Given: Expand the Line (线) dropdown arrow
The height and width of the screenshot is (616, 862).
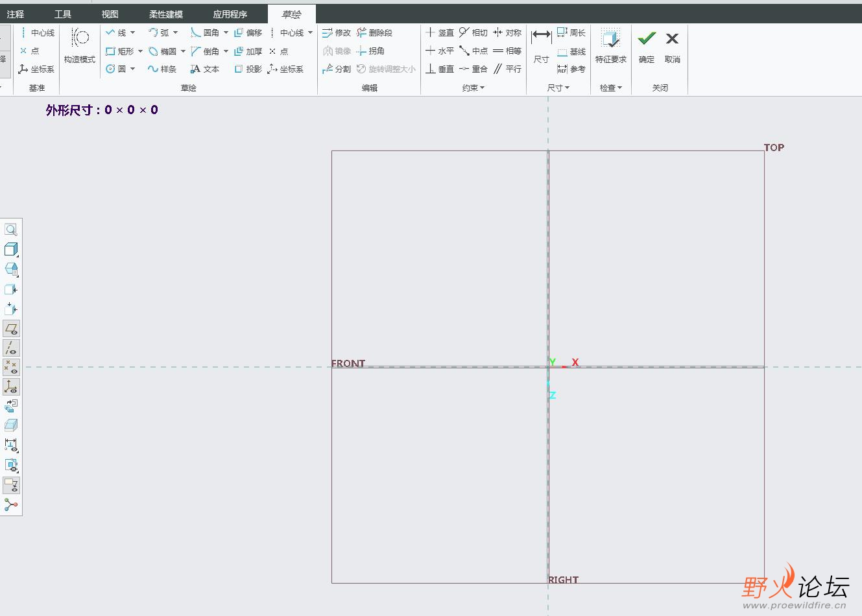Looking at the screenshot, I should [x=133, y=32].
